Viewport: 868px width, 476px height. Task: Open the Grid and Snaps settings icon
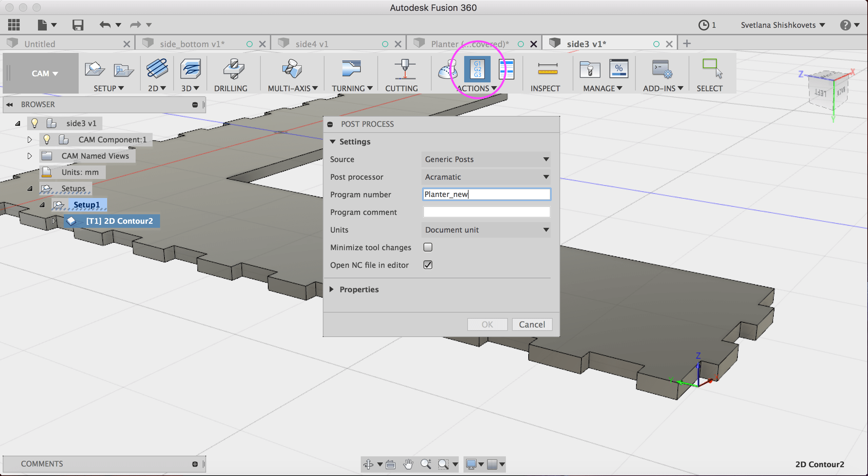click(492, 464)
